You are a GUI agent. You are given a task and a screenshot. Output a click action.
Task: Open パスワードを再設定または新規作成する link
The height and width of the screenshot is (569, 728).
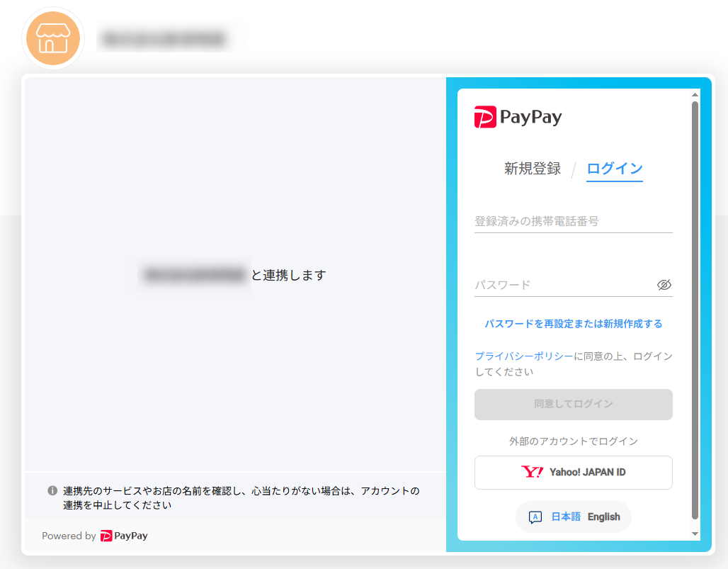(x=573, y=323)
